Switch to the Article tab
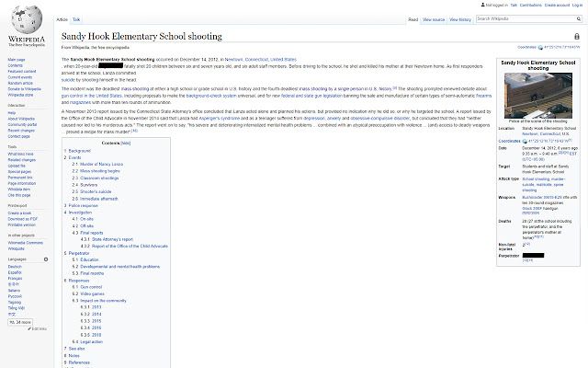The height and width of the screenshot is (368, 588). click(62, 19)
